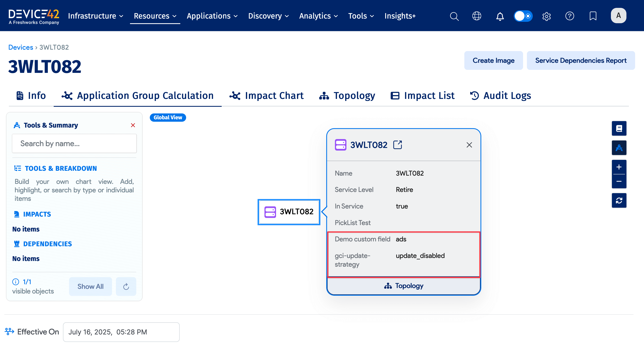Image resolution: width=644 pixels, height=352 pixels.
Task: Click the Show All button
Action: point(90,286)
